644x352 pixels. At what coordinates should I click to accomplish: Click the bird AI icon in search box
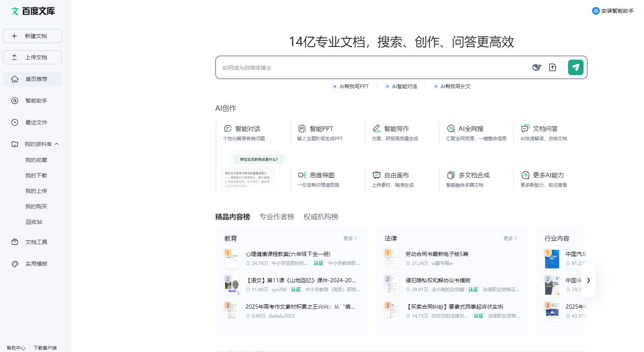coord(537,67)
